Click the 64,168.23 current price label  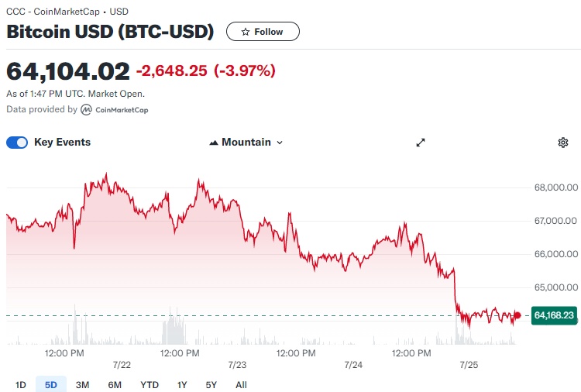click(x=554, y=315)
